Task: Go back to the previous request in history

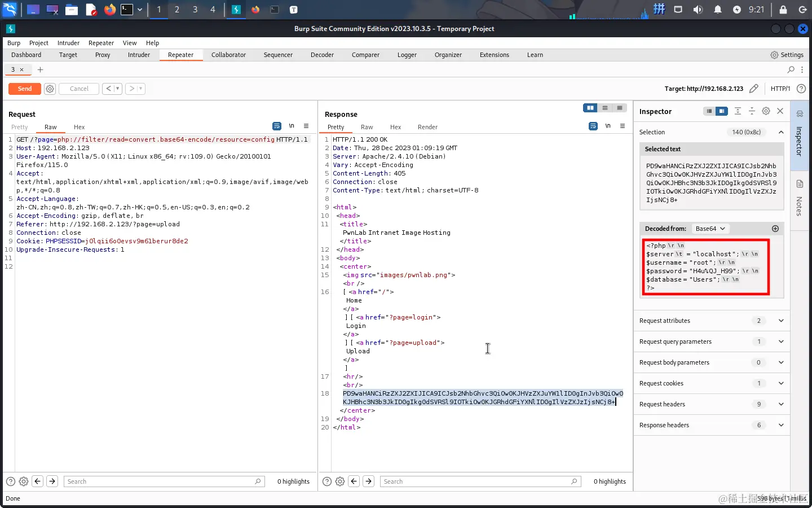Action: (x=108, y=89)
